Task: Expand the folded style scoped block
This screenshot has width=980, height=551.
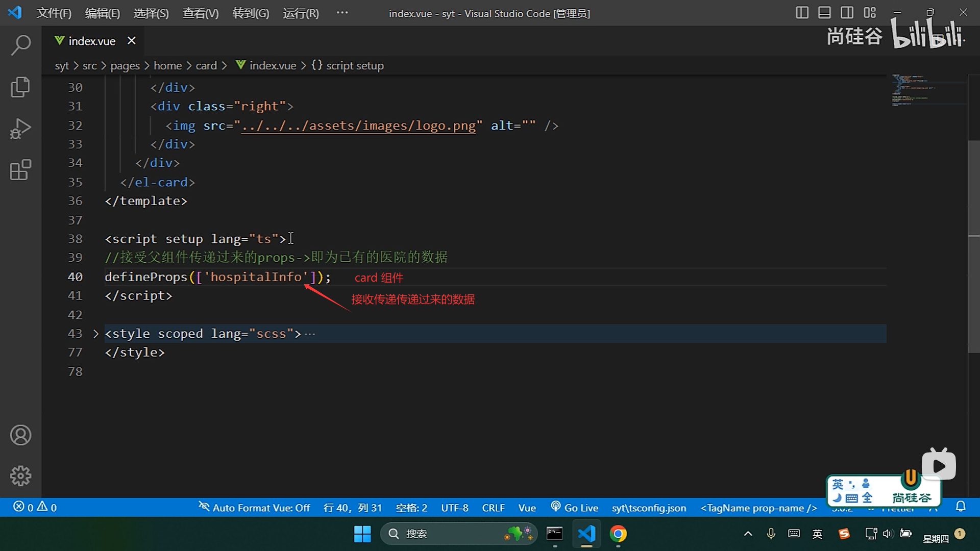Action: pos(96,334)
